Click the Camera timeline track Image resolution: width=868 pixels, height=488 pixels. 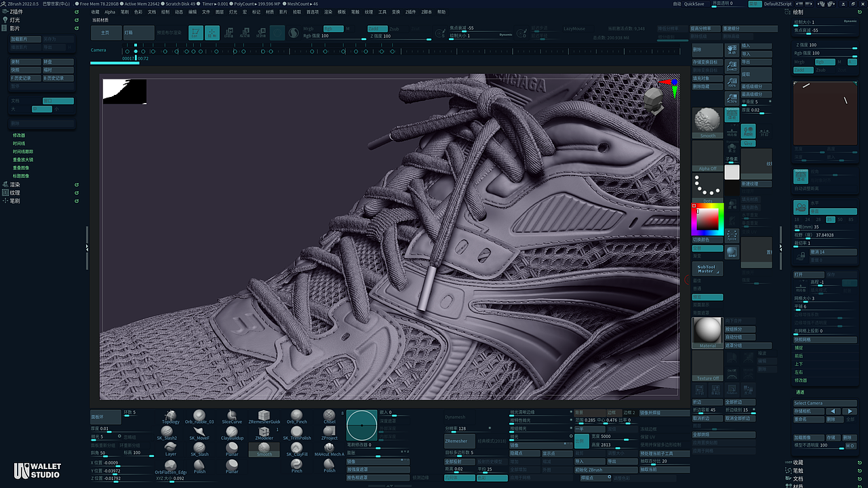(x=400, y=50)
